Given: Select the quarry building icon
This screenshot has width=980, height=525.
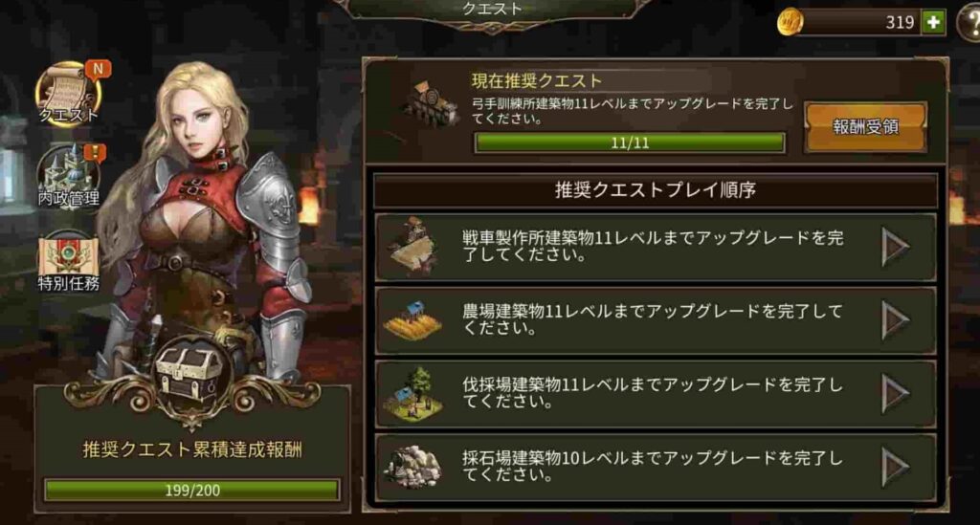Looking at the screenshot, I should pyautogui.click(x=412, y=466).
